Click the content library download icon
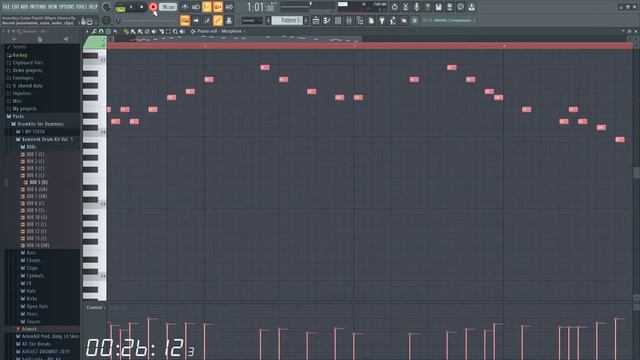640x360 pixels. pos(471,7)
